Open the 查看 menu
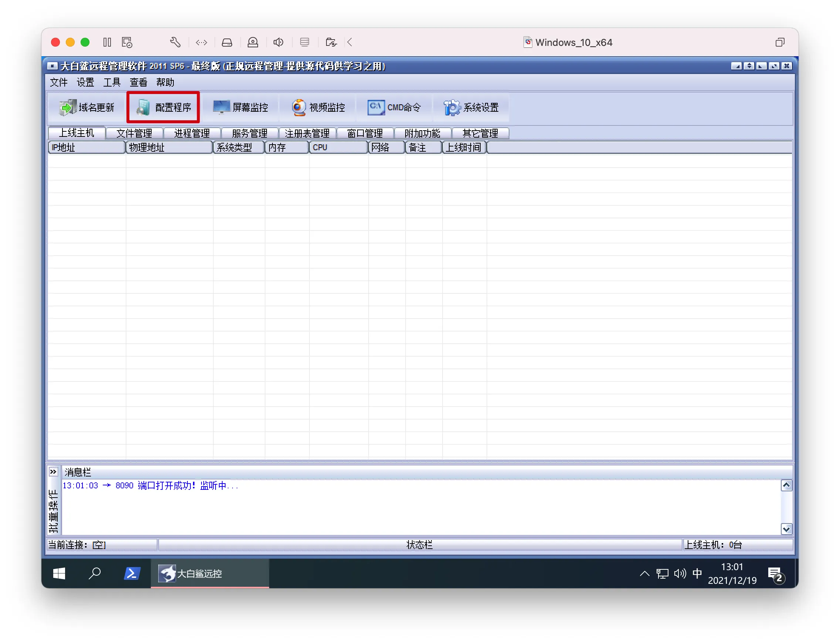Image resolution: width=840 pixels, height=643 pixels. [139, 82]
